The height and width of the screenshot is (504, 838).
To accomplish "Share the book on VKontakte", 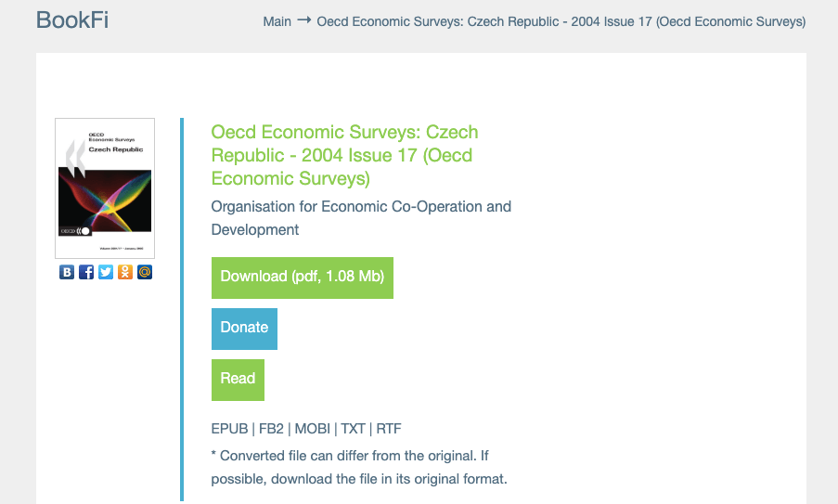I will pyautogui.click(x=67, y=272).
